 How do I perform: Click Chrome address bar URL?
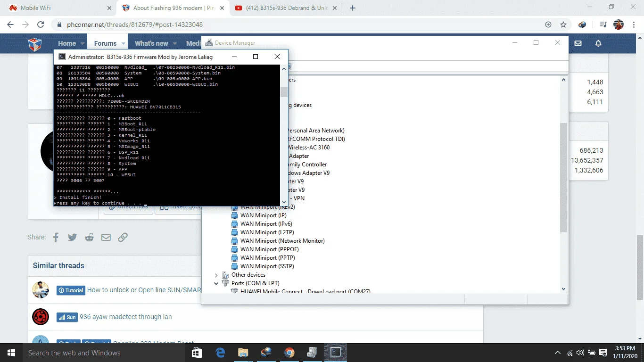[135, 25]
